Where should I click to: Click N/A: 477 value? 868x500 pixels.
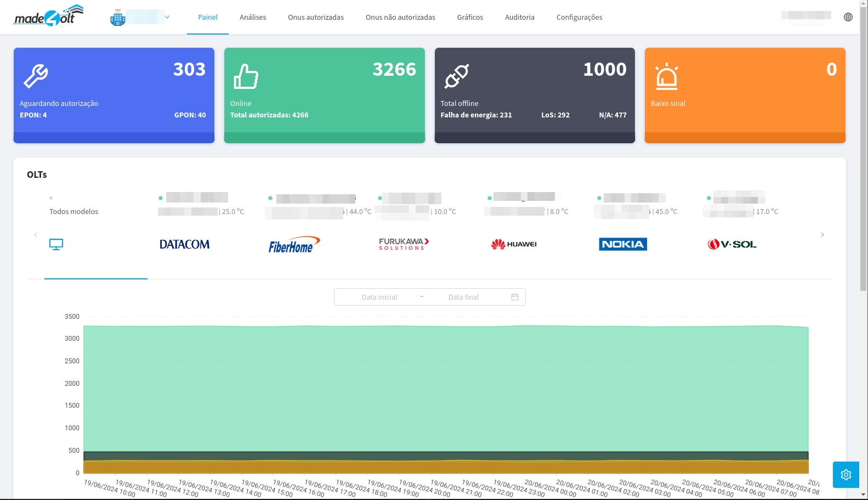pyautogui.click(x=612, y=115)
